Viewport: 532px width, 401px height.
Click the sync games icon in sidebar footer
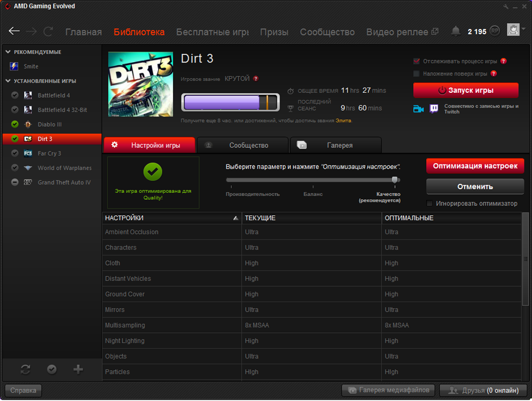click(25, 370)
